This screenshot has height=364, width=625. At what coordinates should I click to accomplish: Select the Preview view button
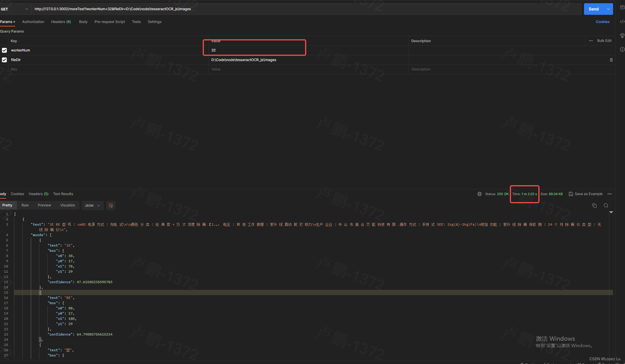pos(44,205)
